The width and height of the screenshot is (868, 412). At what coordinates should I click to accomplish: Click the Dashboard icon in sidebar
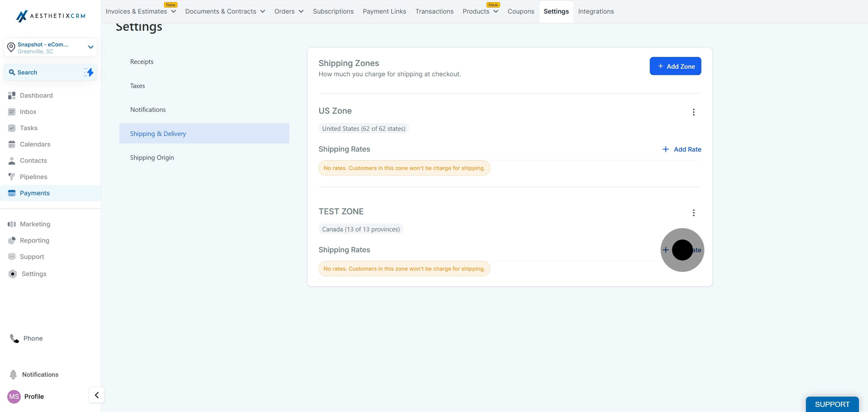[x=12, y=96]
